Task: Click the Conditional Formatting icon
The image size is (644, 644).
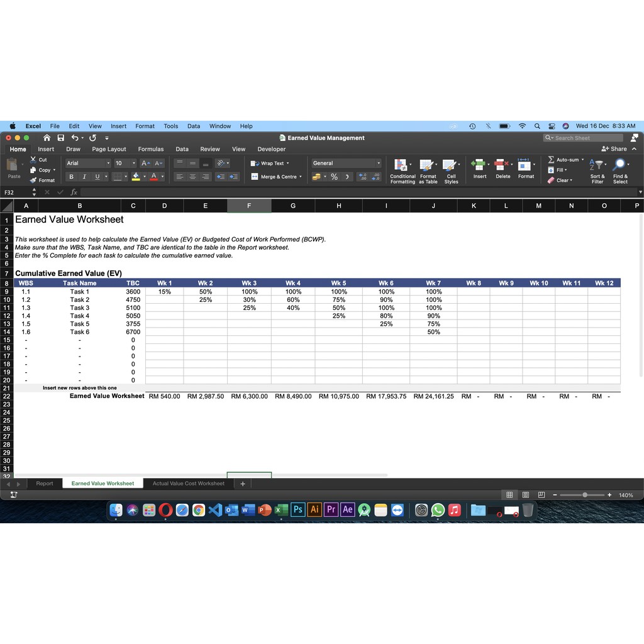Action: coord(402,165)
